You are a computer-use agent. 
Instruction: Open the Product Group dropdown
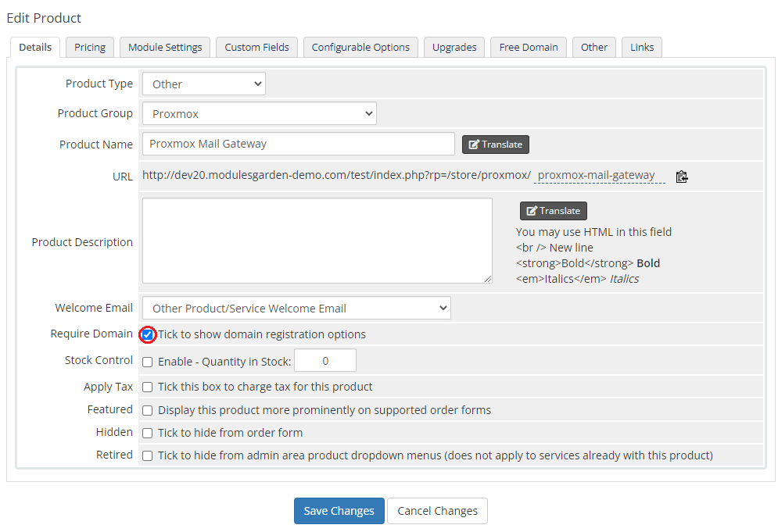click(x=260, y=113)
